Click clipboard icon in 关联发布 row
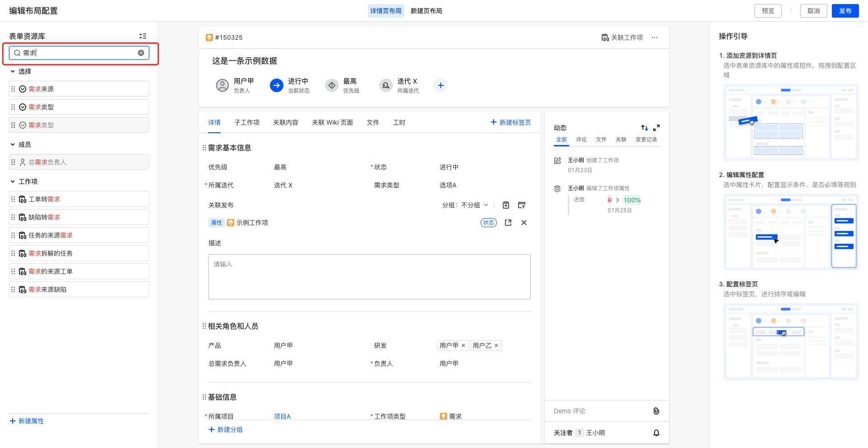 506,205
